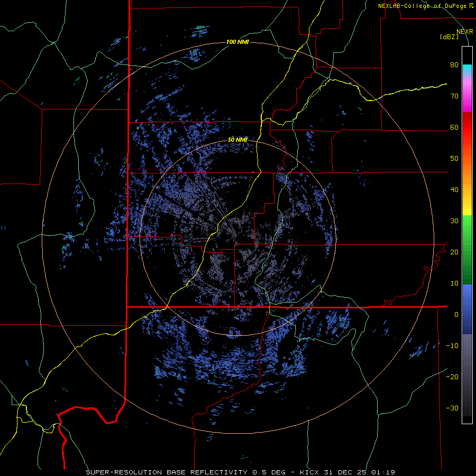
Task: Click the KICX 31 DEC 25 01:19 timestamp
Action: tap(347, 472)
